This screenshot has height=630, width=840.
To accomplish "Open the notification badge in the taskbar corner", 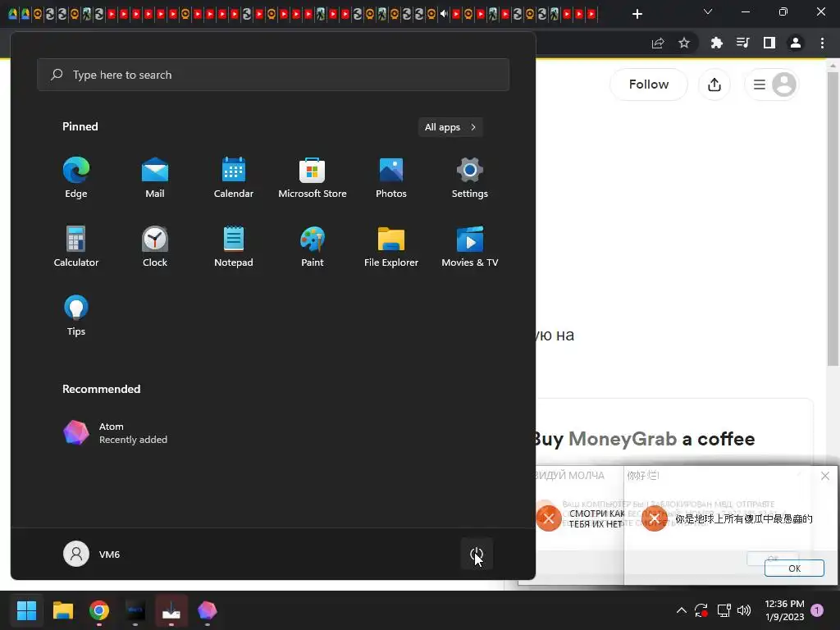I will coord(817,610).
